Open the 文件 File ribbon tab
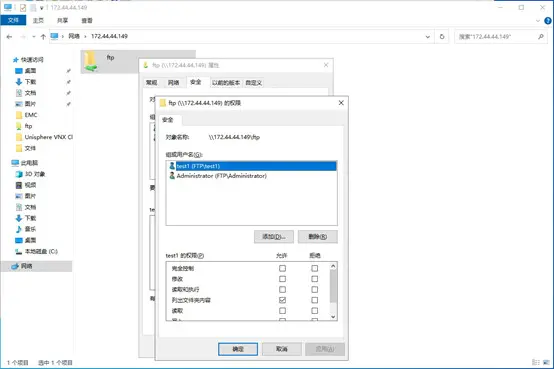 point(13,20)
